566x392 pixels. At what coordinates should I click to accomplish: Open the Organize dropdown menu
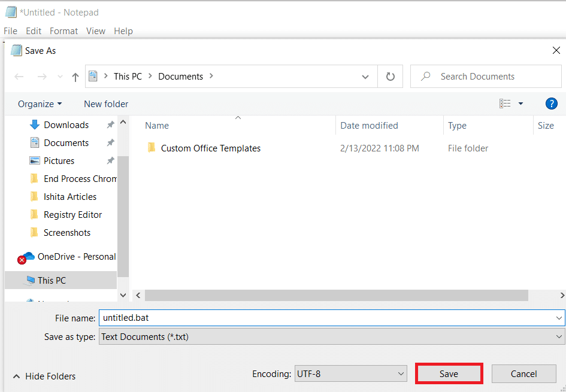pyautogui.click(x=40, y=104)
